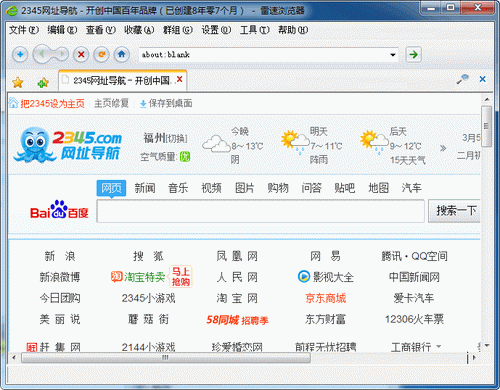Click the 搜索一下 button
500x390 pixels.
(455, 211)
